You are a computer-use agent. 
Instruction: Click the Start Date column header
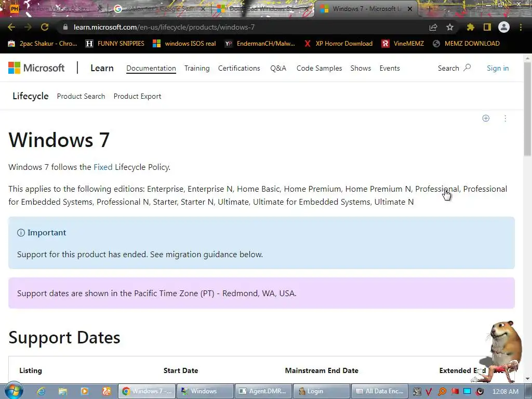(180, 370)
